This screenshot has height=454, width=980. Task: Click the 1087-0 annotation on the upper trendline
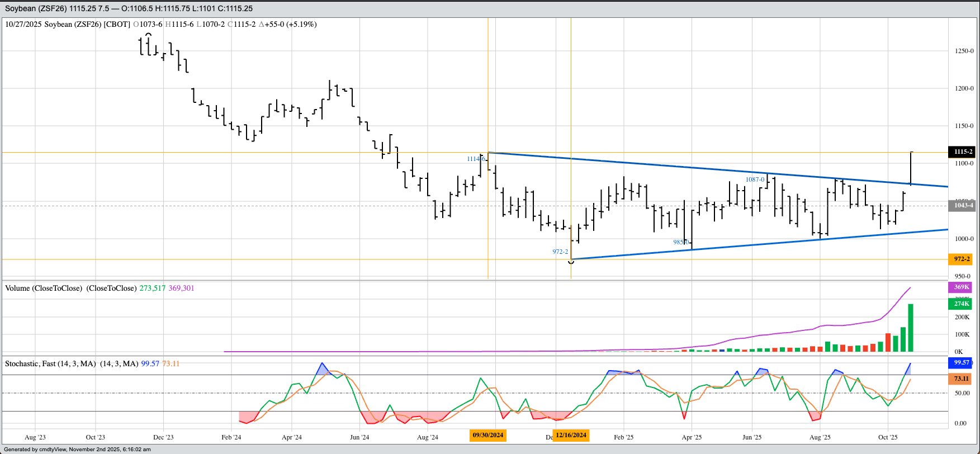[755, 179]
